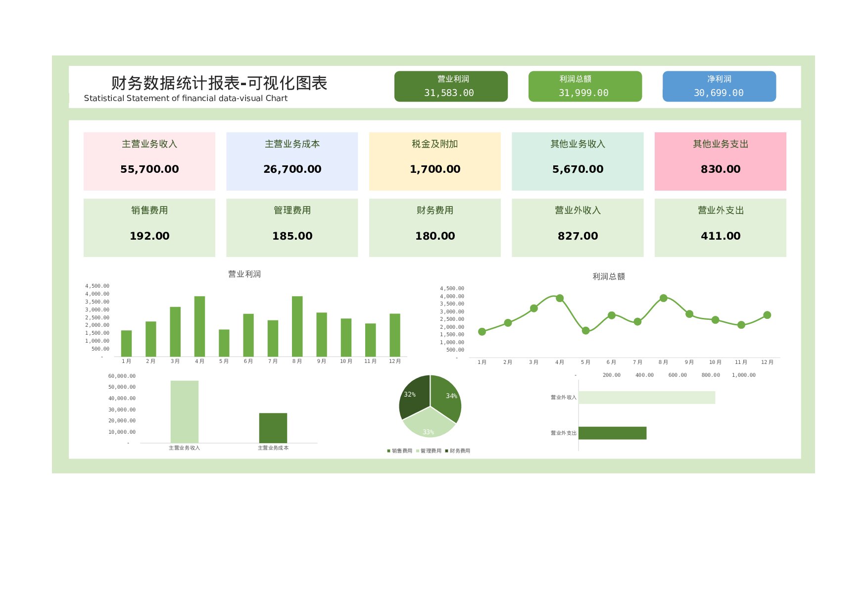The image size is (868, 614).
Task: Select the 管理费用 tile showing 185.00
Action: pyautogui.click(x=292, y=228)
